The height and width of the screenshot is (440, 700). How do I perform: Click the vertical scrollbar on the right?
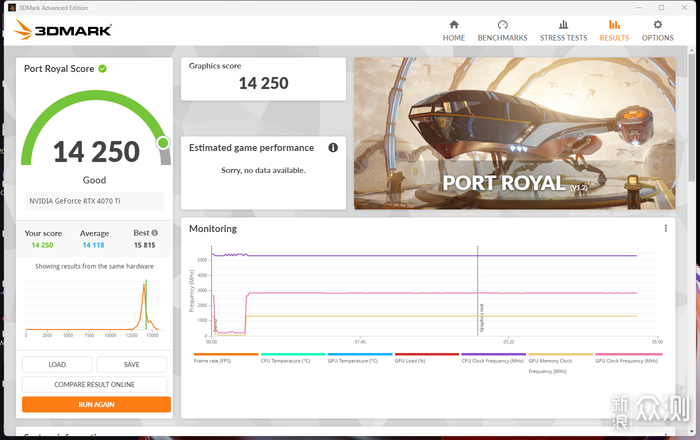(692, 118)
